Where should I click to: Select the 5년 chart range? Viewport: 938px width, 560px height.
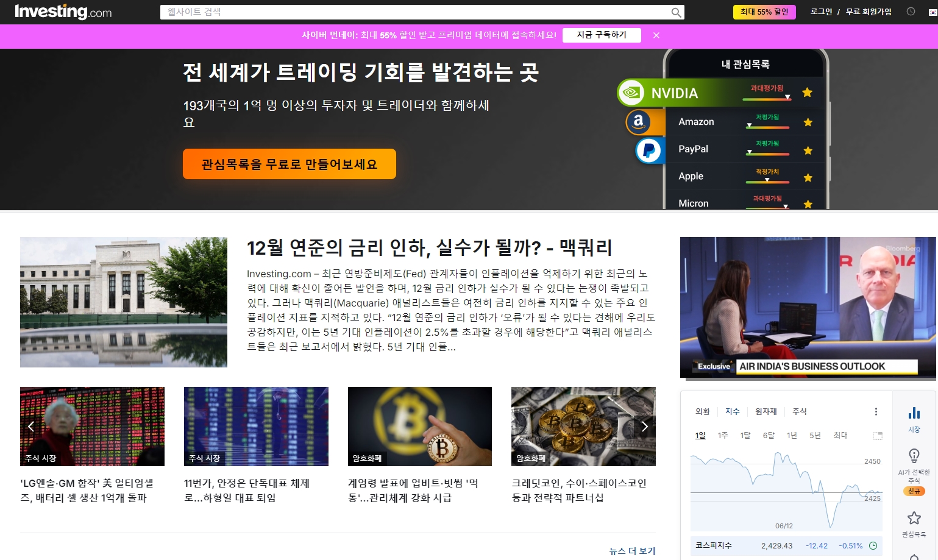click(x=815, y=435)
